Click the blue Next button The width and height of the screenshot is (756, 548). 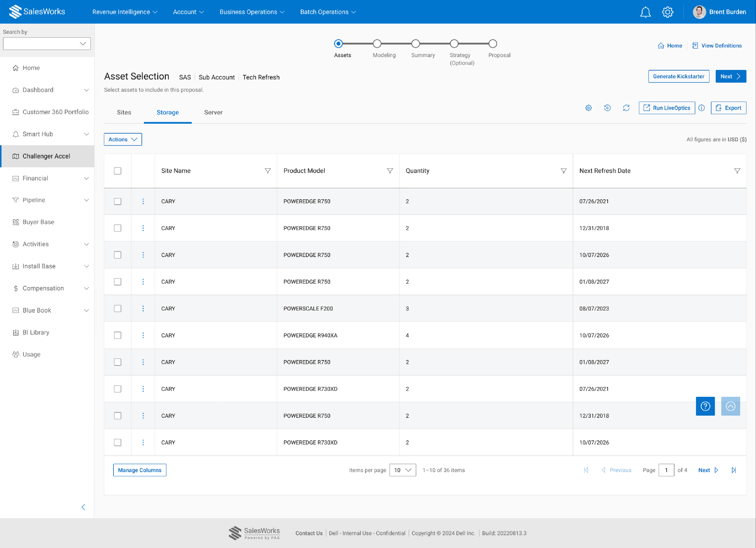pyautogui.click(x=730, y=76)
